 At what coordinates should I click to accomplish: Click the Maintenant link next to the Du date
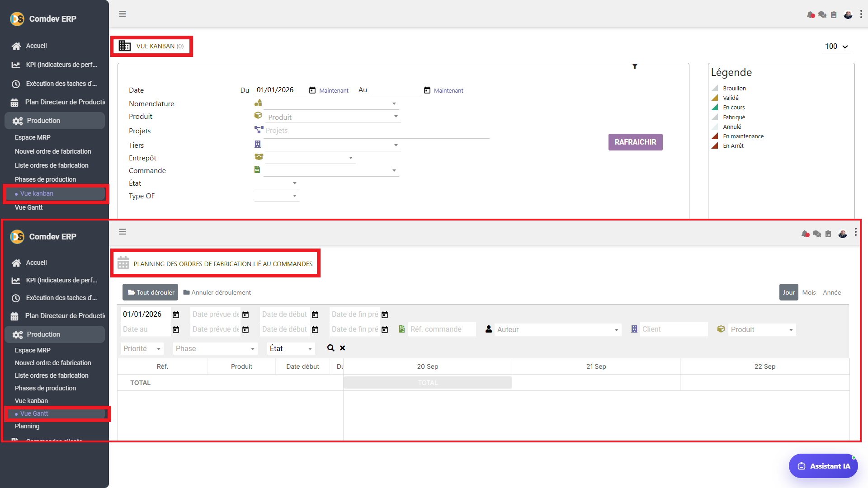pyautogui.click(x=334, y=90)
